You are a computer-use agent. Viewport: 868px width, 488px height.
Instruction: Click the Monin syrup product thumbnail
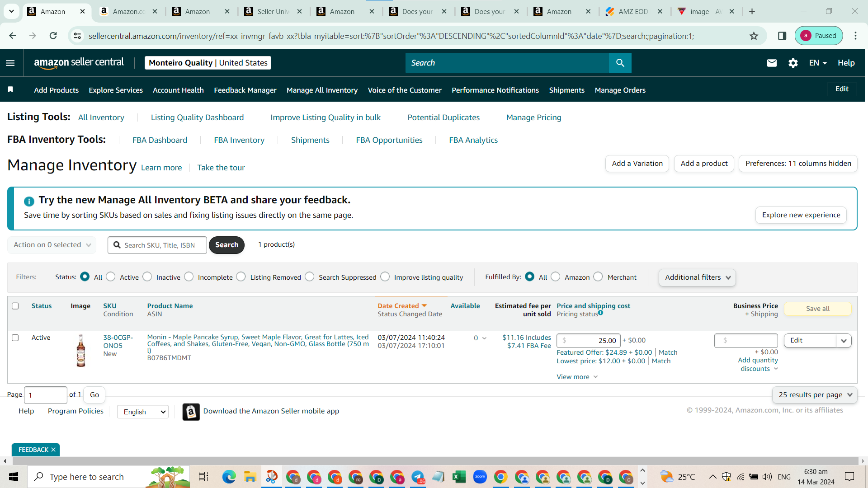click(x=80, y=351)
